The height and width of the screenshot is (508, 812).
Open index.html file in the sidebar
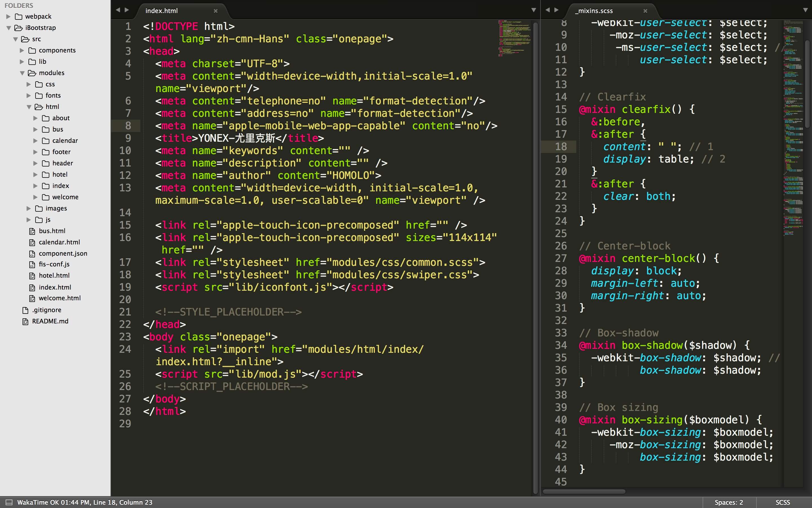click(x=55, y=287)
